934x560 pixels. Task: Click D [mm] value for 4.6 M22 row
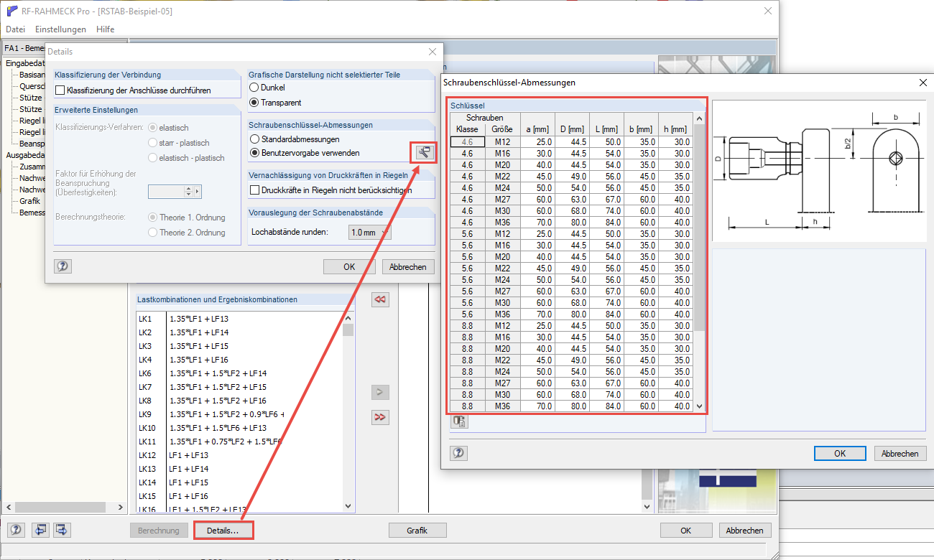572,177
